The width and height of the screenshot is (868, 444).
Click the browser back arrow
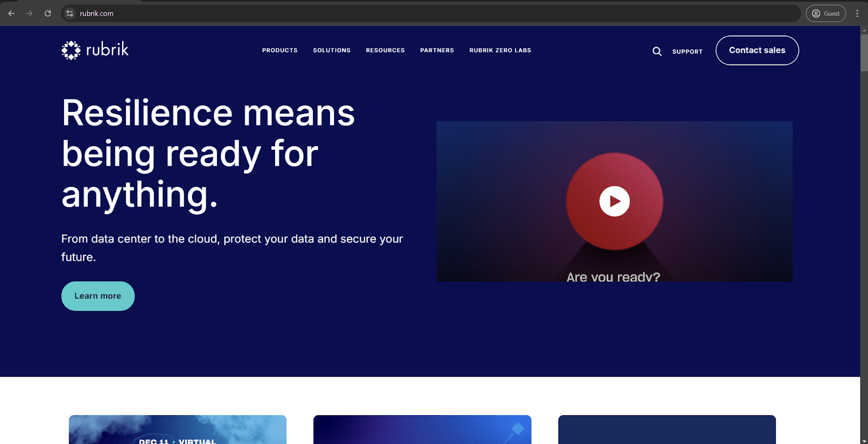(11, 14)
